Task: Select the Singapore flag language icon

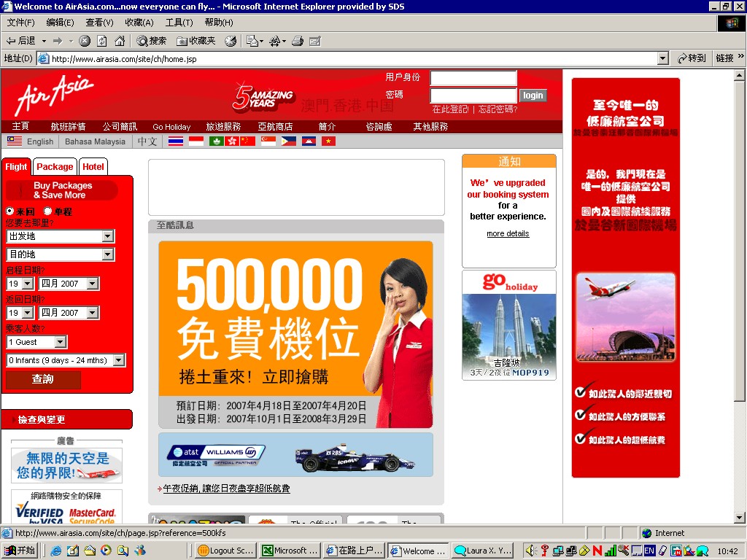Action: (x=268, y=141)
